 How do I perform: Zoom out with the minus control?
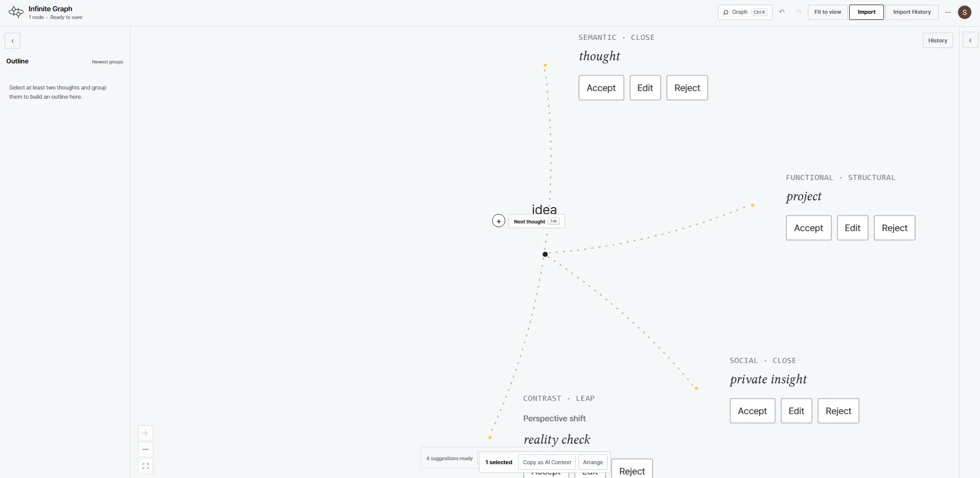[146, 449]
